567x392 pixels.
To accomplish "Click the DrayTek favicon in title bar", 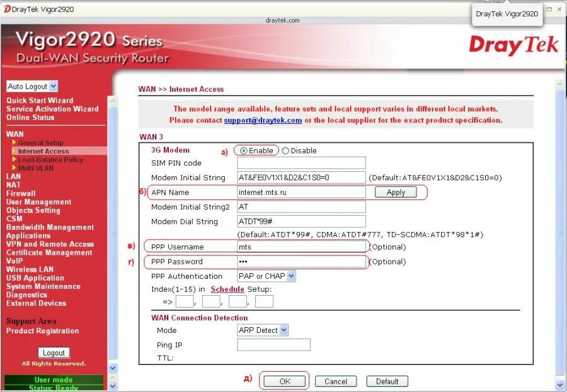I will [x=6, y=9].
